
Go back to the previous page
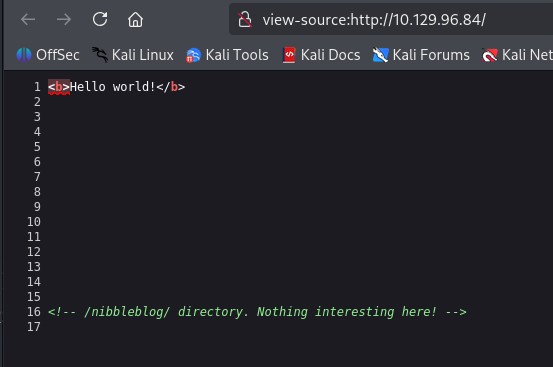click(x=28, y=19)
